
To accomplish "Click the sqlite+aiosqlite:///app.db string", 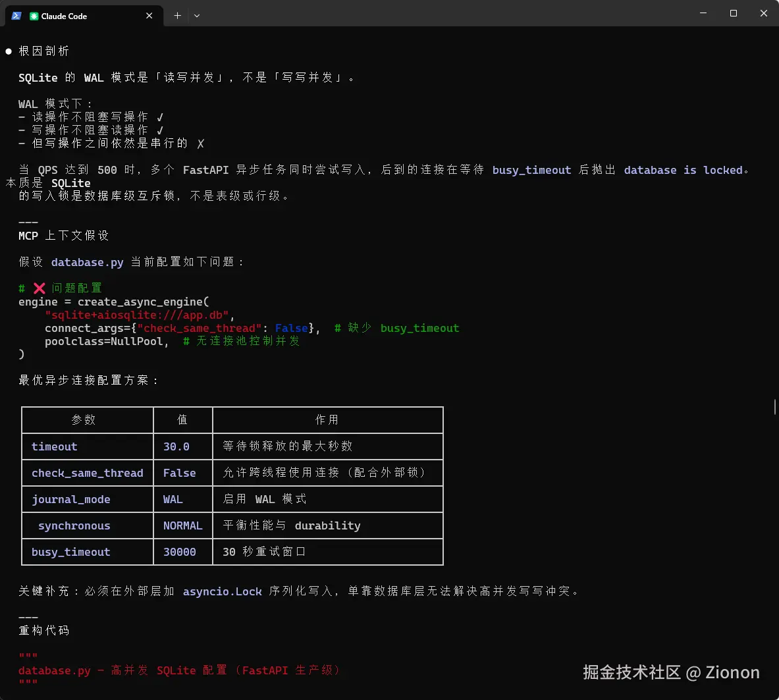I will (136, 315).
